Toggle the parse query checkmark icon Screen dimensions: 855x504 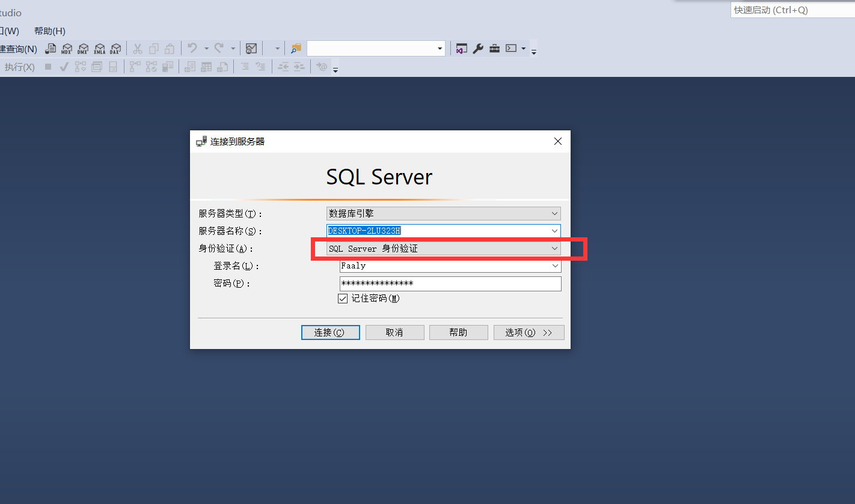pyautogui.click(x=64, y=66)
